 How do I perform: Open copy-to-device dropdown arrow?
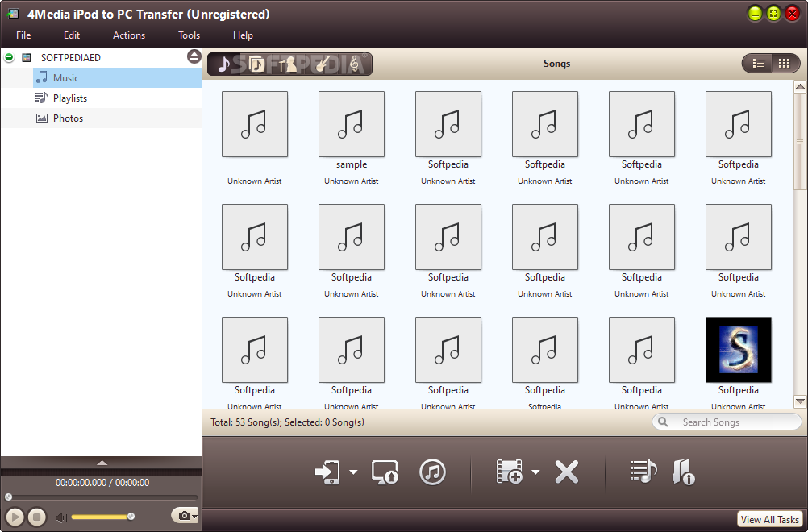pos(353,472)
